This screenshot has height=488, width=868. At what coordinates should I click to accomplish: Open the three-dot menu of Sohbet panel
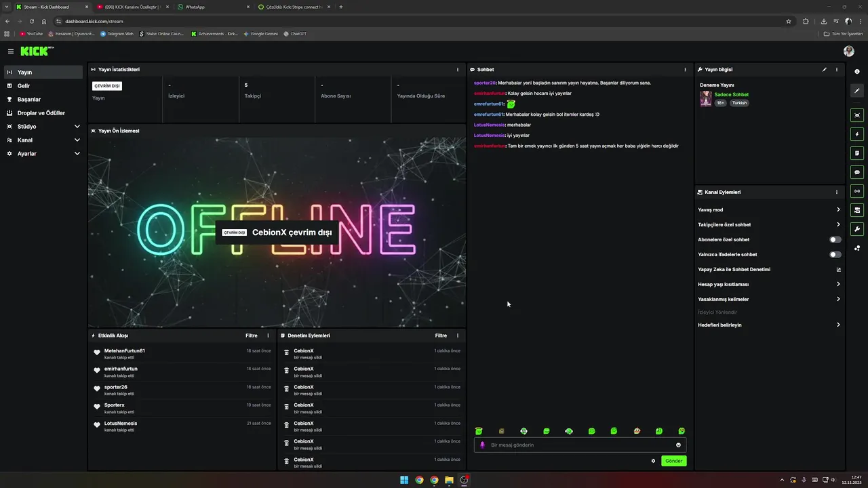point(686,69)
